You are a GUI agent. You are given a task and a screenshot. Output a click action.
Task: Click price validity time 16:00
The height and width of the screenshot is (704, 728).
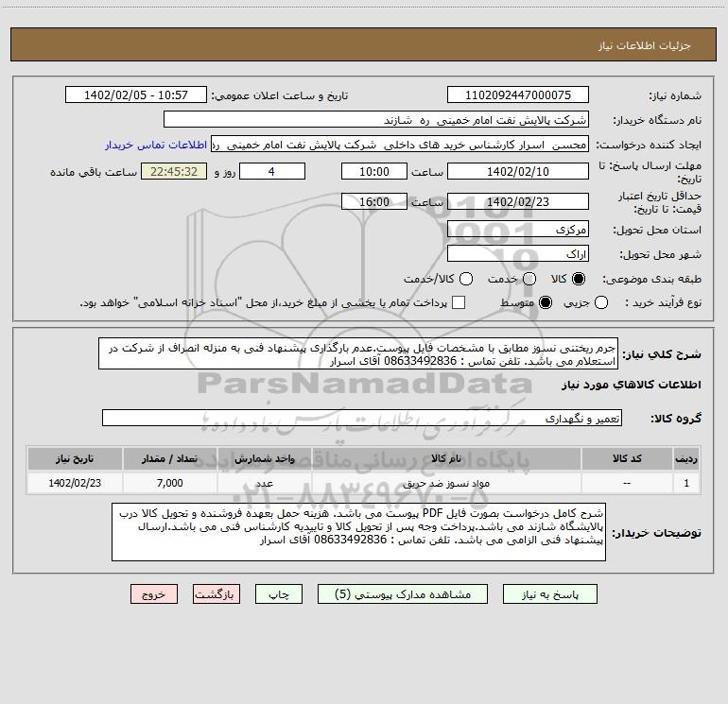[x=374, y=201]
